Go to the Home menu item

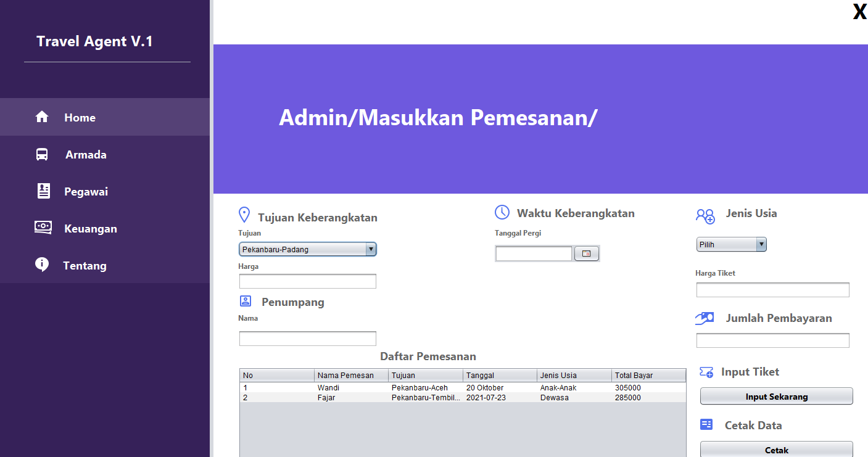[105, 117]
